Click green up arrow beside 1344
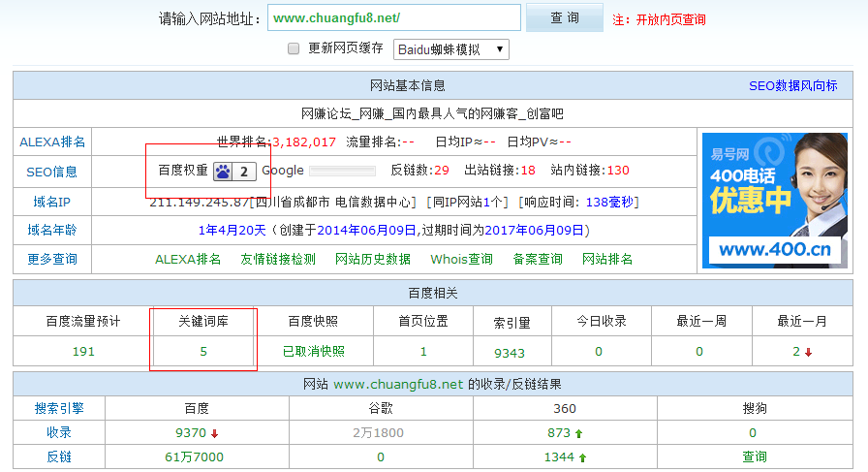Viewport: 868px width, 472px height. point(581,457)
